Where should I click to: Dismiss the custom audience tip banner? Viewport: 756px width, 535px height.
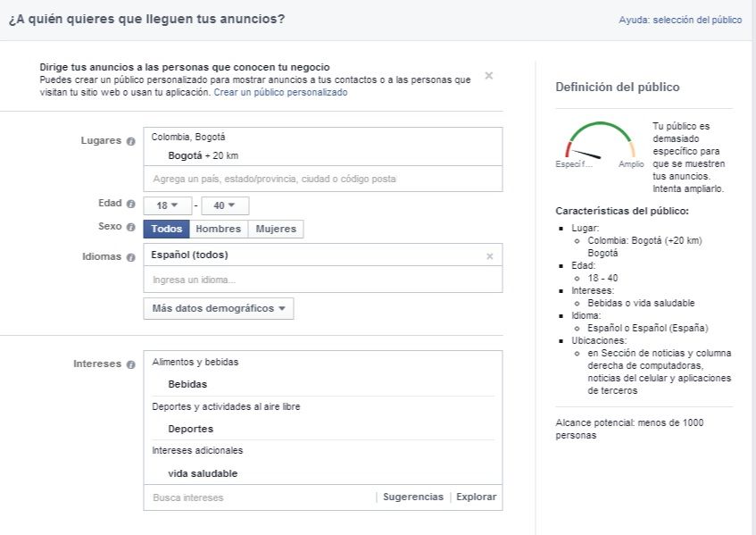(x=489, y=76)
